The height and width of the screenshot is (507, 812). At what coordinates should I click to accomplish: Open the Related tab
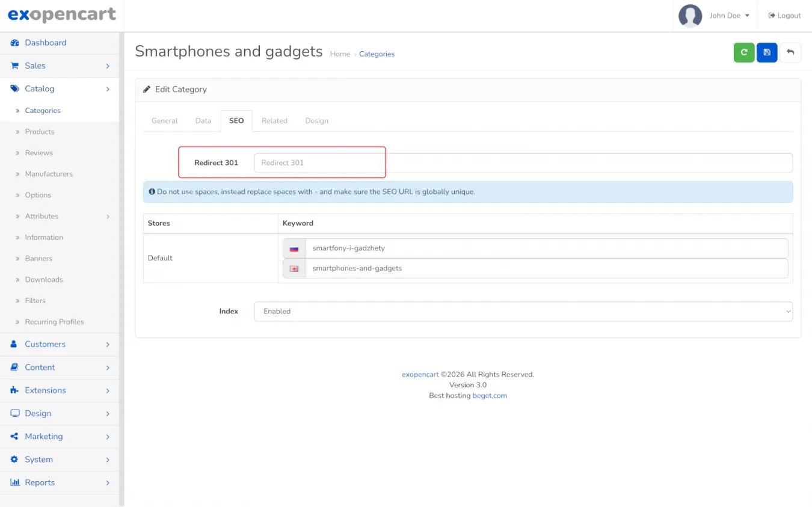point(274,121)
